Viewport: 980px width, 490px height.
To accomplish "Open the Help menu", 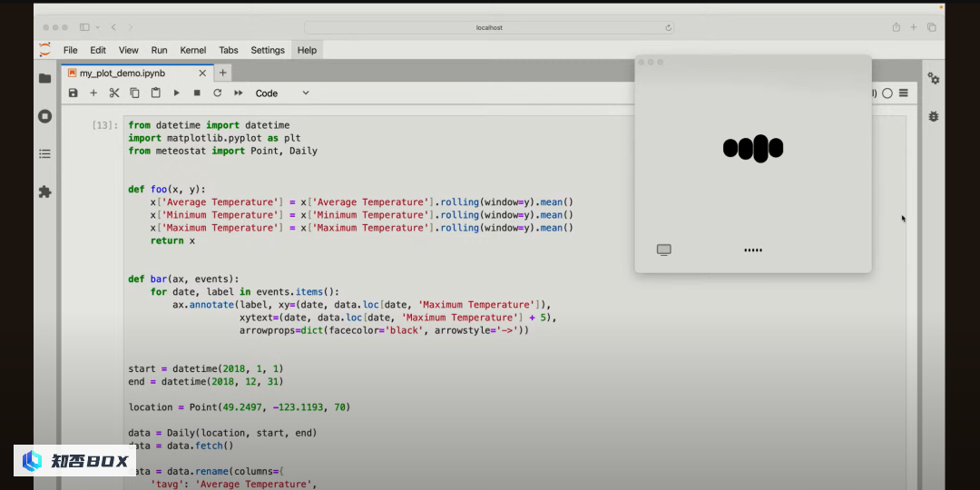I will tap(307, 50).
